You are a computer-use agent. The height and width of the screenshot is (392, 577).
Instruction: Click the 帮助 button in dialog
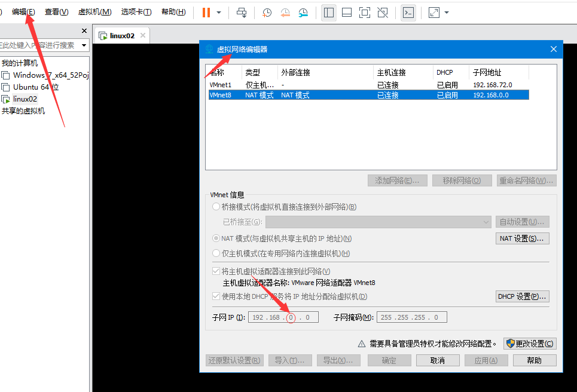point(535,360)
